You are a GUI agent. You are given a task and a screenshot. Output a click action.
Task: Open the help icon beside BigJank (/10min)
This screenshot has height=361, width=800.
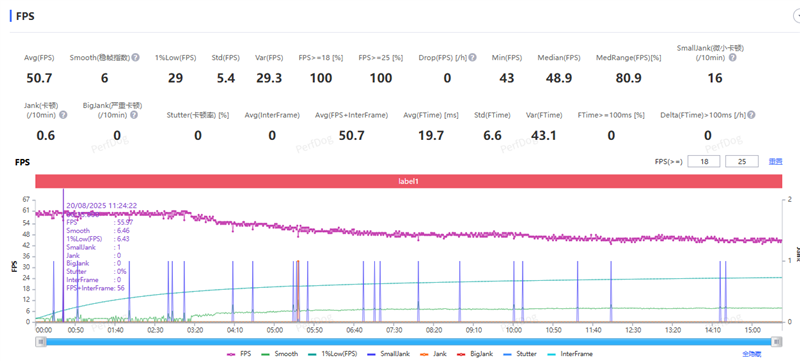[x=134, y=115]
